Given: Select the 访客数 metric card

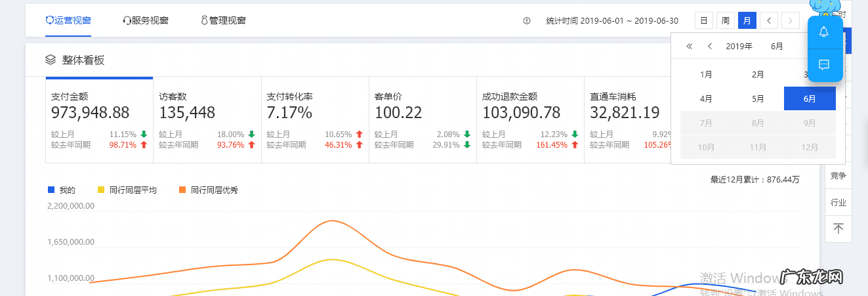Looking at the screenshot, I should [207, 119].
